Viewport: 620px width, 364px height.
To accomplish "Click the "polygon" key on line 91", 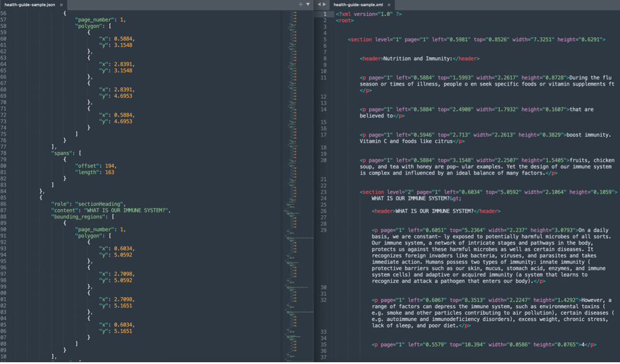I will tap(90, 236).
